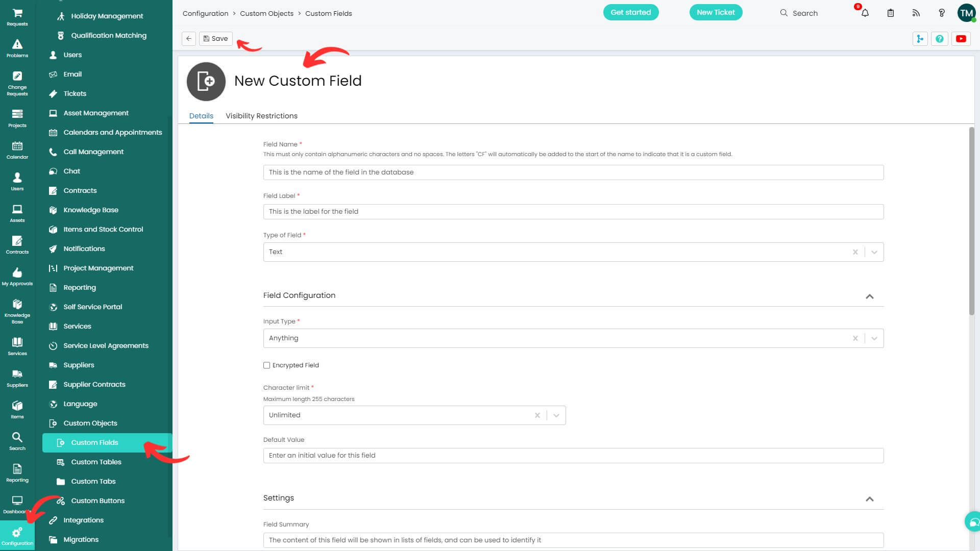Click the back navigation arrow button
Image resolution: width=980 pixels, height=551 pixels.
[x=188, y=38]
